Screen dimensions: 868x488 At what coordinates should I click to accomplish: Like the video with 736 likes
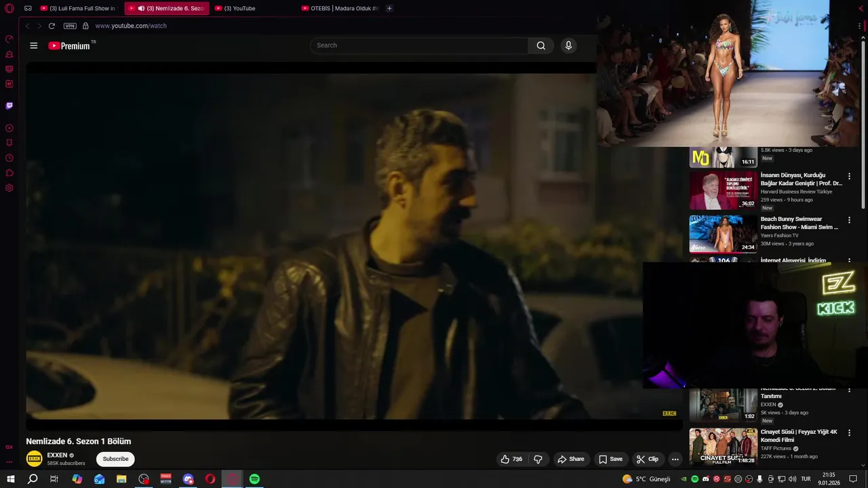coord(511,459)
